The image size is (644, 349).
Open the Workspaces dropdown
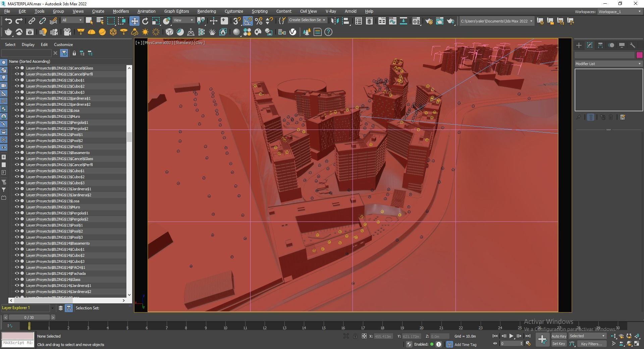(620, 12)
